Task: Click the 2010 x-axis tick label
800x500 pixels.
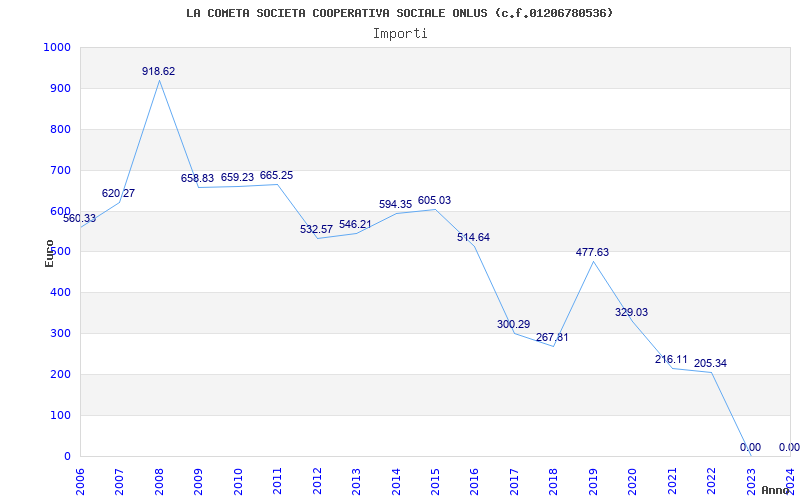Action: click(238, 482)
